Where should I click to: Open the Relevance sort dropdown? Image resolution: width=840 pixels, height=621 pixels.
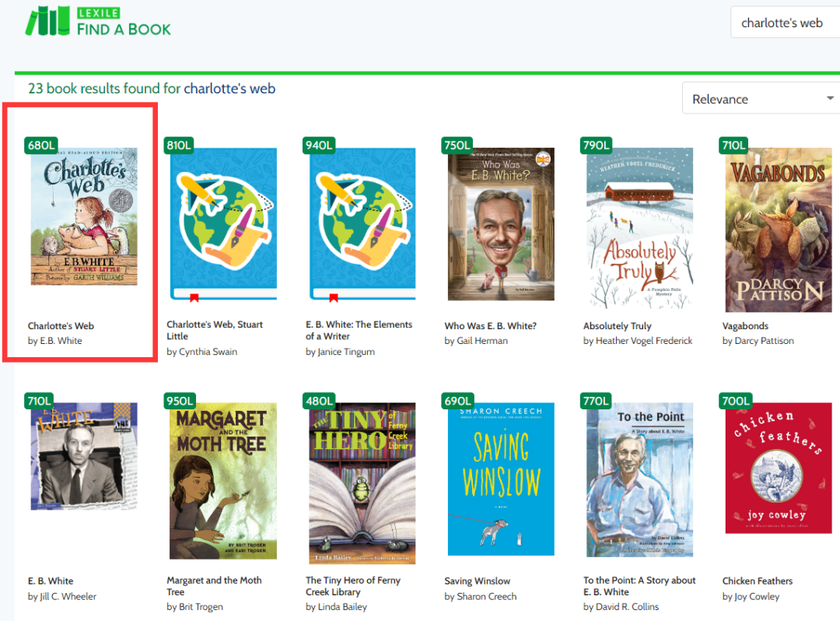coord(761,99)
